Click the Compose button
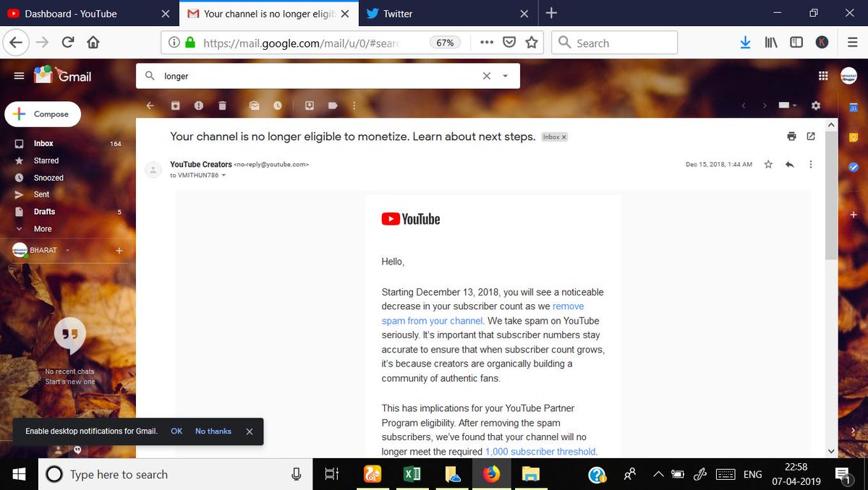Viewport: 868px width, 490px height. [x=43, y=114]
